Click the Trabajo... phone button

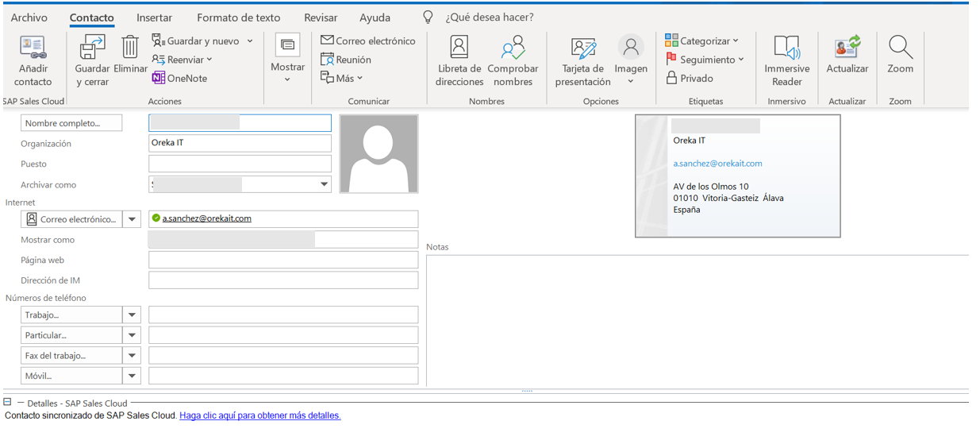pyautogui.click(x=71, y=315)
